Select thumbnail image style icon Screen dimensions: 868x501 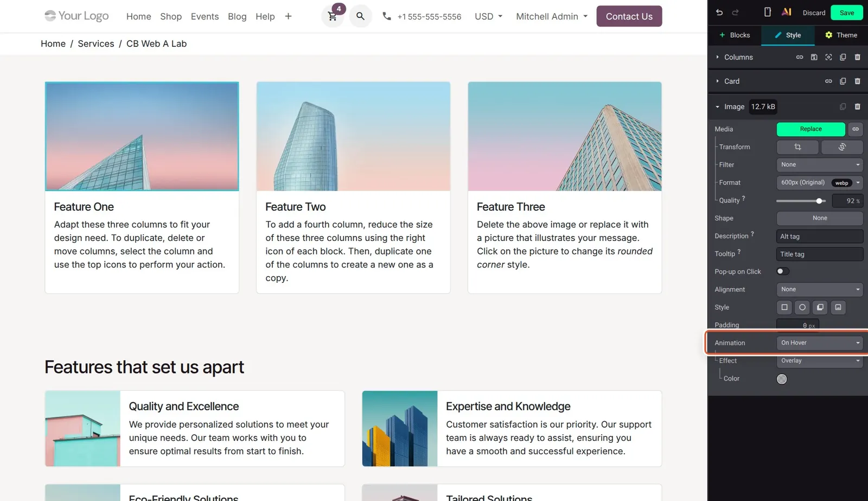click(838, 307)
